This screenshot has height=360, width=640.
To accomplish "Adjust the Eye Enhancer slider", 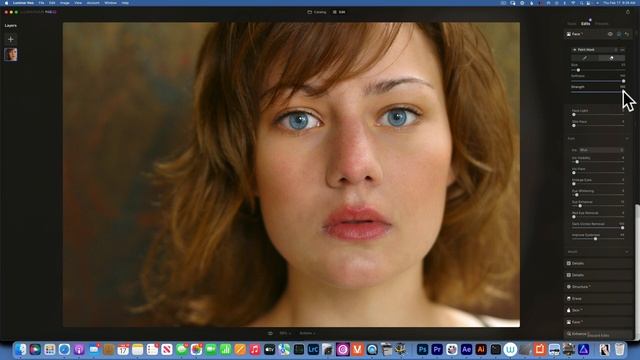I will [598, 206].
